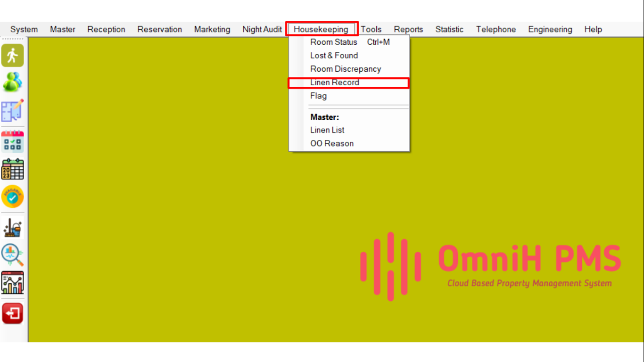Open the System menu
The image size is (644, 362).
pyautogui.click(x=24, y=29)
